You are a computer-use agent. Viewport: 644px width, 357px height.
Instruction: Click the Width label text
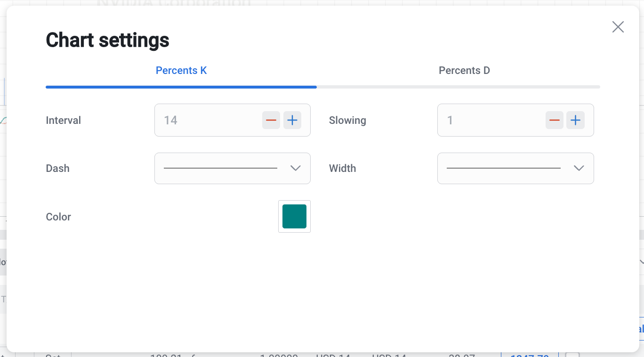pos(342,169)
